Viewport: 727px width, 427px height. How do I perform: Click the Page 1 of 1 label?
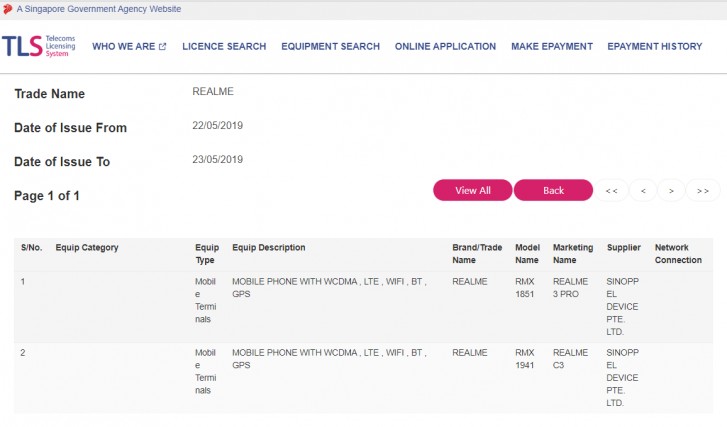(47, 196)
